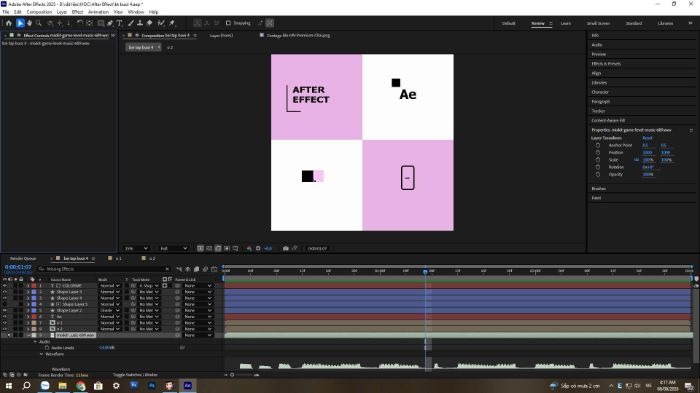Image resolution: width=700 pixels, height=393 pixels.
Task: Click the frame blending icon in timeline header
Action: pyautogui.click(x=196, y=269)
